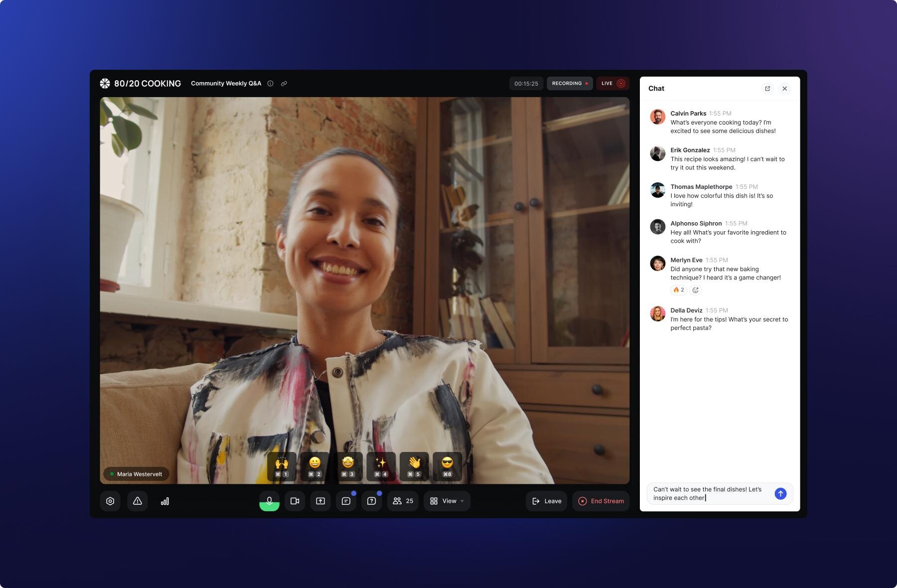Click the name Calvin Parks

pos(688,114)
